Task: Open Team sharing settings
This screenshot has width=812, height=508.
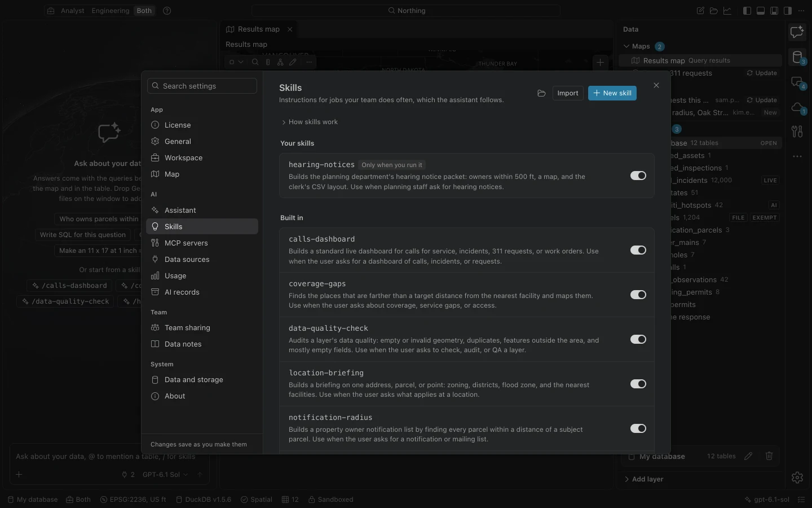Action: point(202,327)
